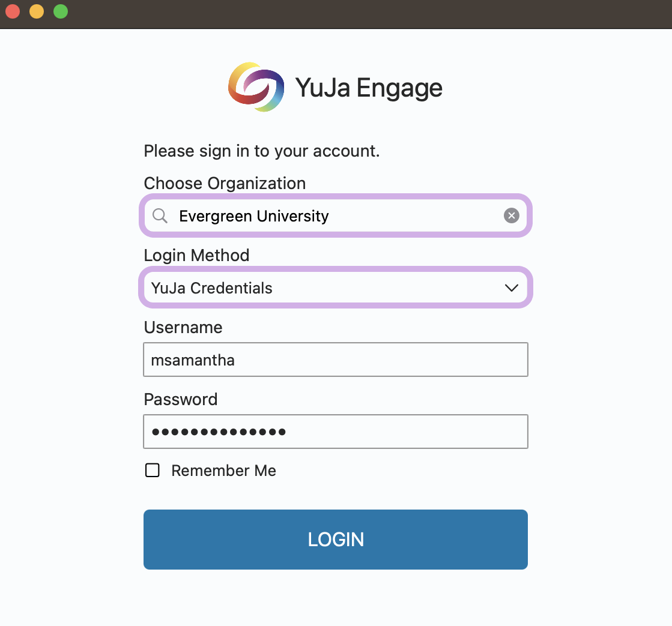
Task: Maximize the window with the green button
Action: click(x=61, y=11)
